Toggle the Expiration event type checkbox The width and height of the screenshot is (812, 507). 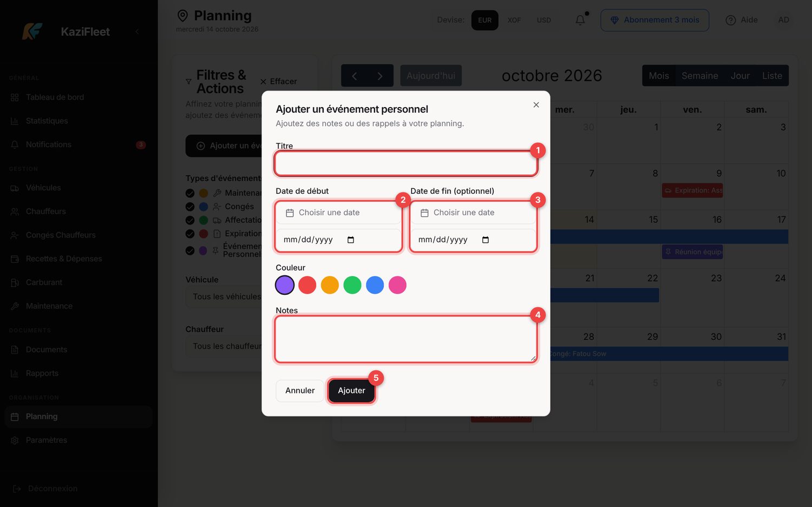point(190,234)
